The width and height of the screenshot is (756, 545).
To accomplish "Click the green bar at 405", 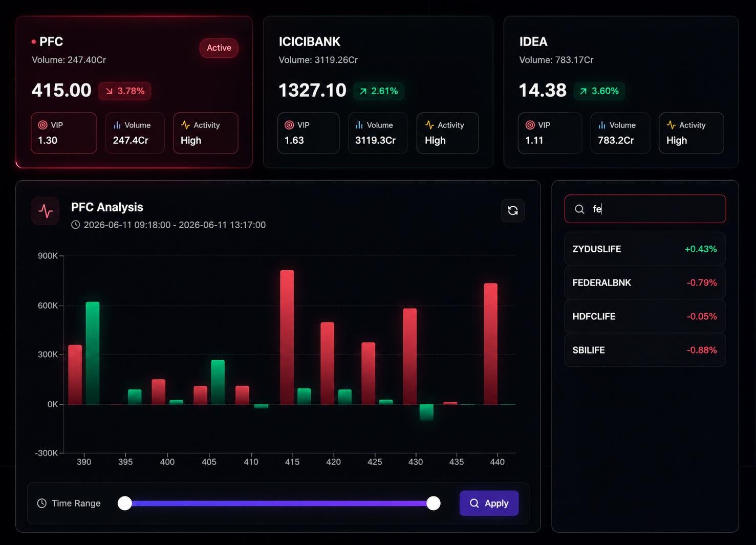I will tap(218, 382).
